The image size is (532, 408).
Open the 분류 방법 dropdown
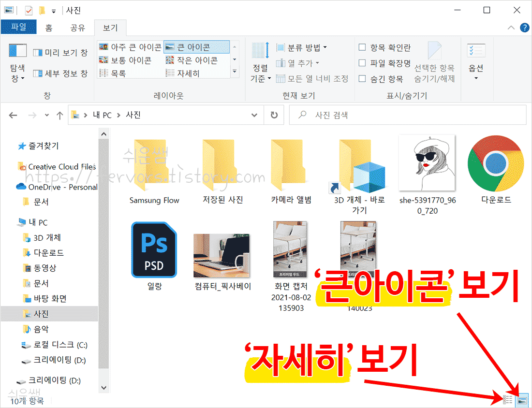(x=302, y=47)
